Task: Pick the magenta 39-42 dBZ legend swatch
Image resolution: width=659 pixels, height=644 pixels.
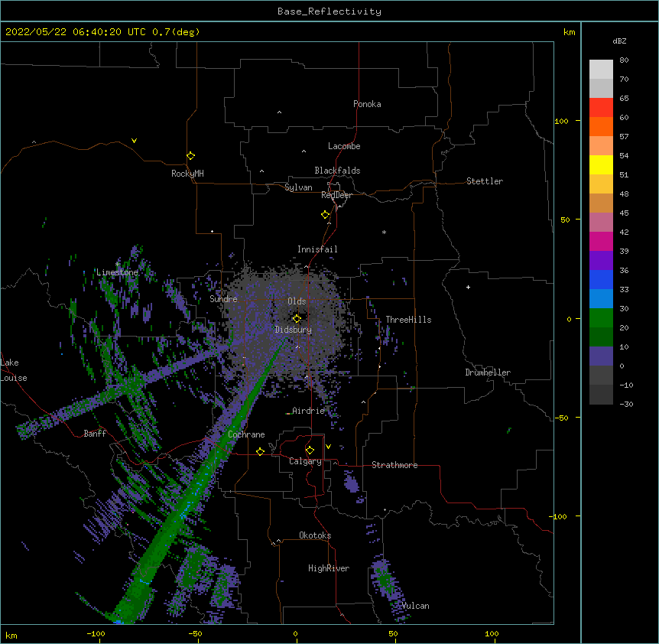Action: coord(601,241)
